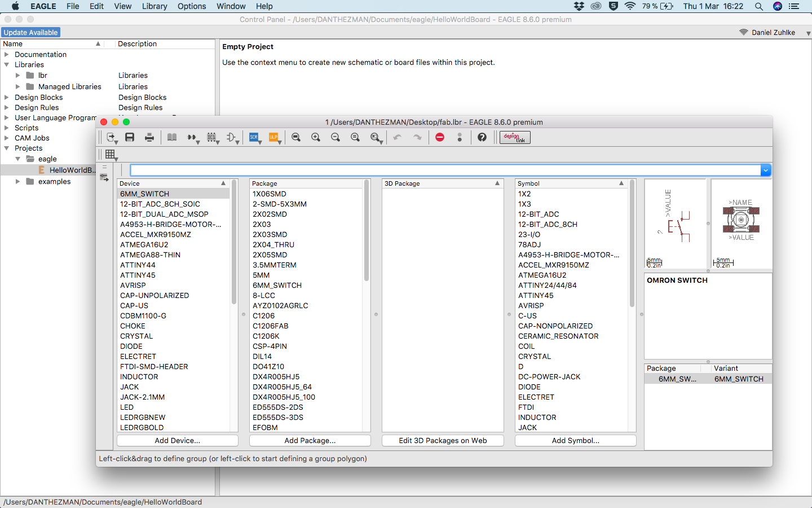This screenshot has width=812, height=508.
Task: Click the red Stop command icon
Action: pos(440,137)
